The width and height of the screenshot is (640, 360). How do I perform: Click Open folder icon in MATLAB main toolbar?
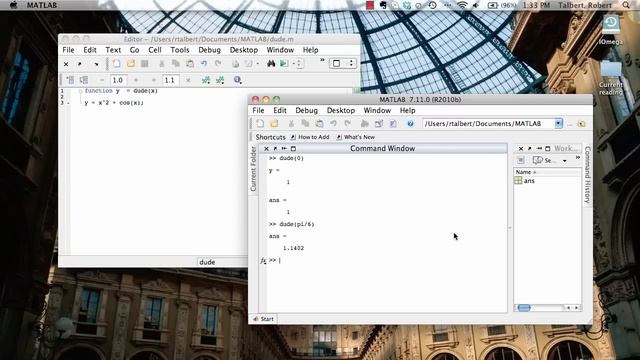tap(274, 124)
